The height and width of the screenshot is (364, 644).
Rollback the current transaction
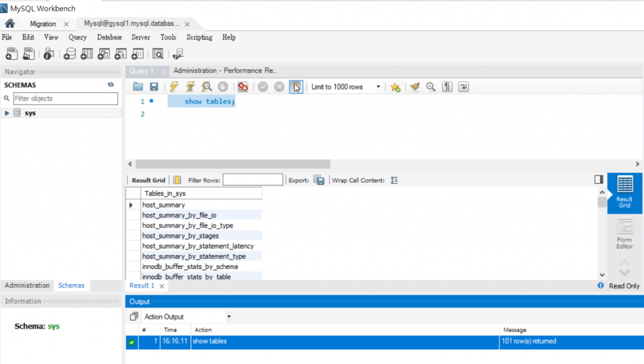(279, 87)
